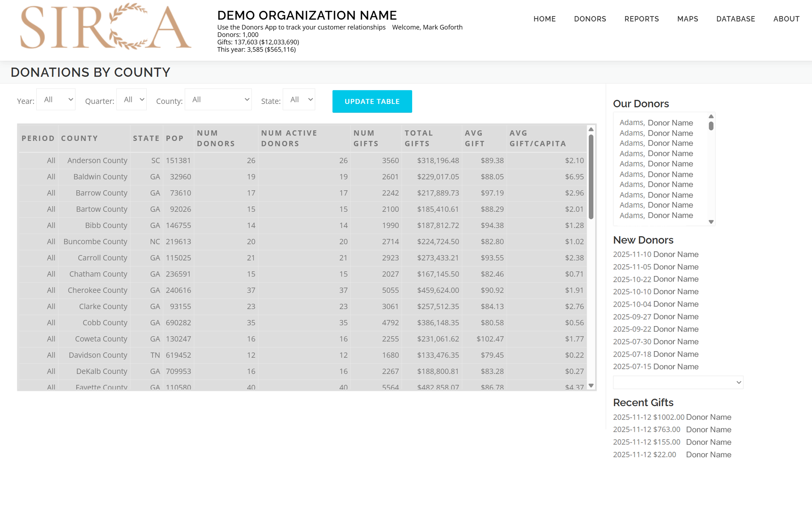Click table scrollbar down arrow

coord(591,385)
